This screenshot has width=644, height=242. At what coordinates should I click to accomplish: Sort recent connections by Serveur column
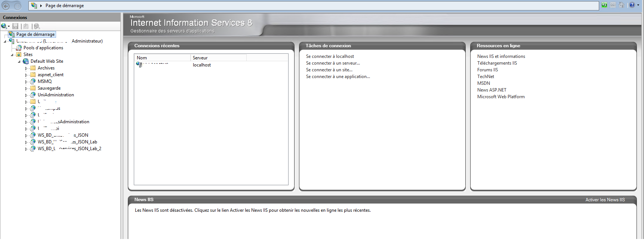[x=218, y=58]
